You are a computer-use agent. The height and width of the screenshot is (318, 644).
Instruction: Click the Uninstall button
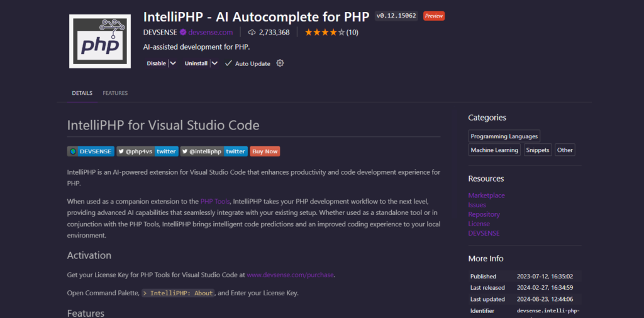coord(196,63)
